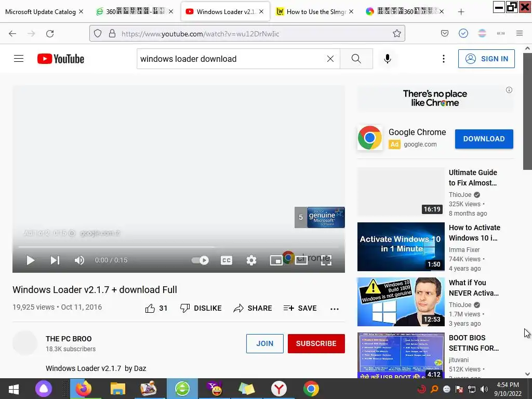Select the Windows Loader v2.1 tab

pos(225,12)
